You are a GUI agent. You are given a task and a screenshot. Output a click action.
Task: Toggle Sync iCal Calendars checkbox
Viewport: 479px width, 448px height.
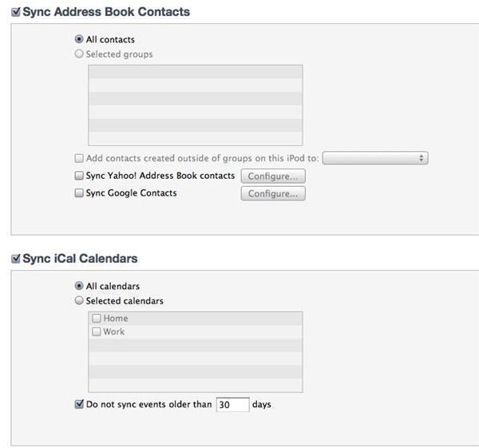pos(16,259)
